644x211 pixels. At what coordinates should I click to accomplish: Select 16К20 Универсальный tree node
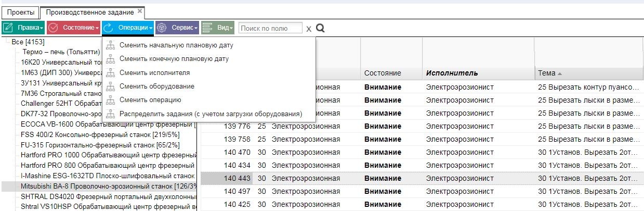click(x=61, y=61)
